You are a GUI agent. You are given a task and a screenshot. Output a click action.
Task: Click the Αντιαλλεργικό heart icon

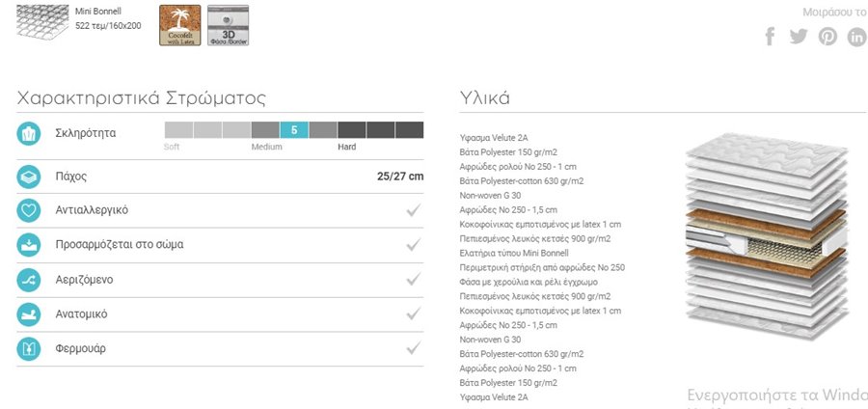tap(28, 210)
